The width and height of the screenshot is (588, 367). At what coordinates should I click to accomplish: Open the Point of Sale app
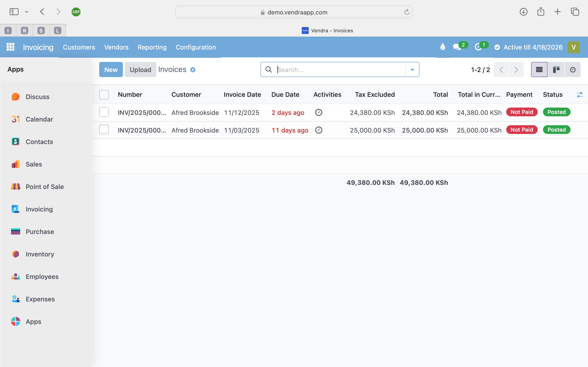coord(45,187)
